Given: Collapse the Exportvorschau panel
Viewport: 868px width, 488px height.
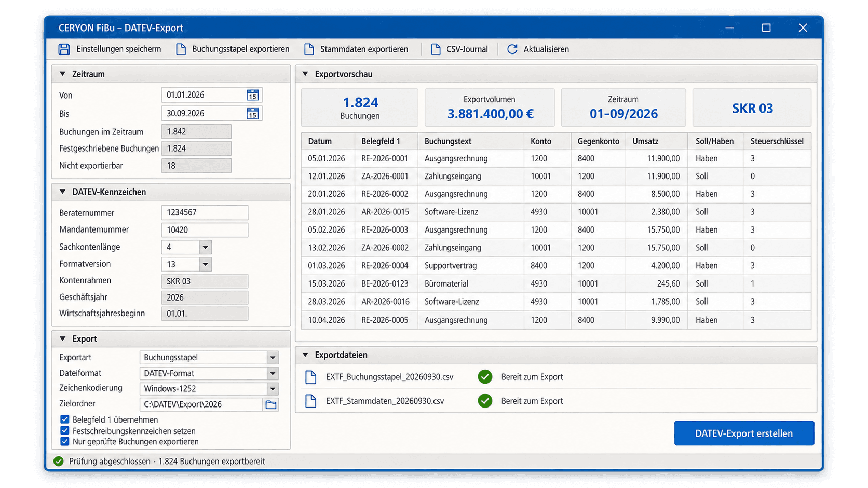Looking at the screenshot, I should click(306, 74).
